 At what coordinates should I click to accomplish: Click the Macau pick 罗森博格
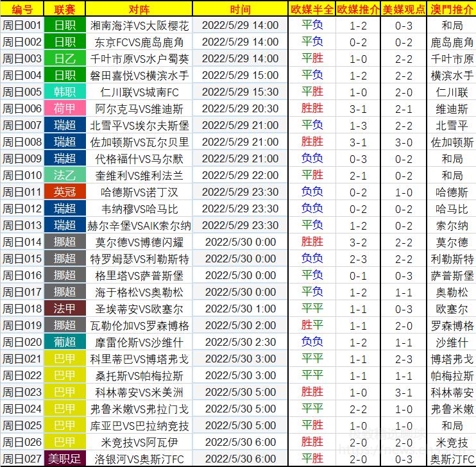pyautogui.click(x=452, y=326)
